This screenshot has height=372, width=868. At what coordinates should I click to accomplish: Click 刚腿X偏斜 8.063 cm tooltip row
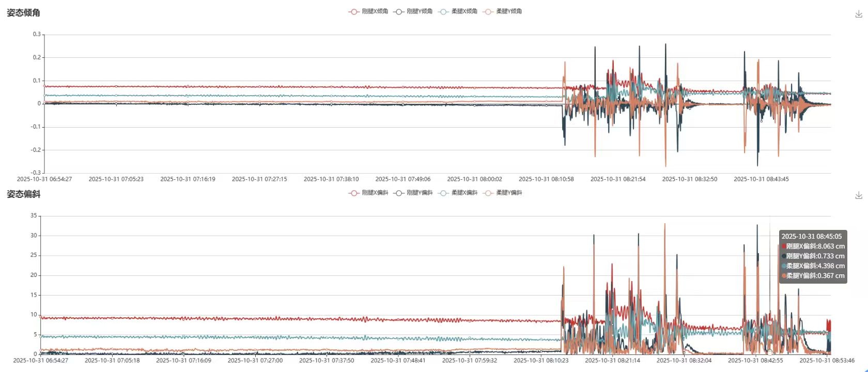pyautogui.click(x=813, y=246)
